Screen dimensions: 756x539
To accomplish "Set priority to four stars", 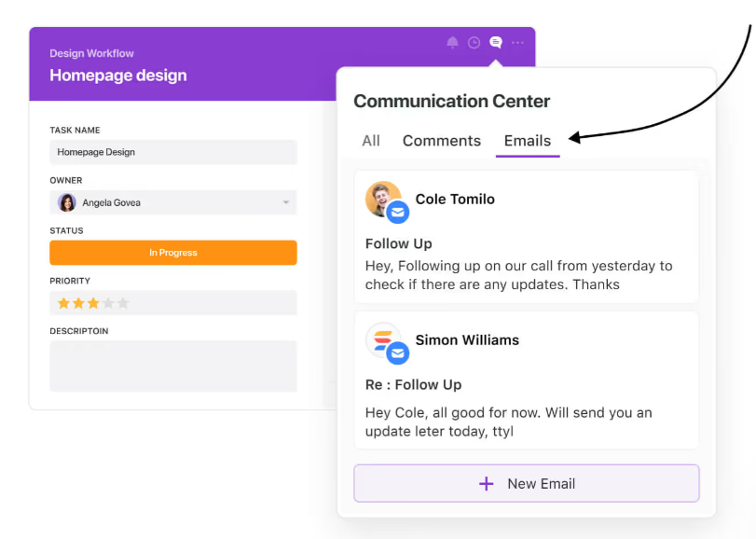I will 108,303.
